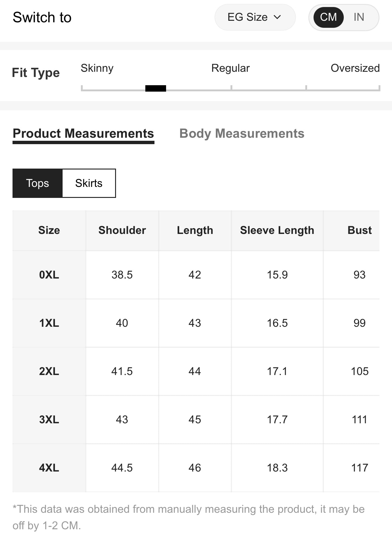Show Tops measurements
This screenshot has height=543, width=392.
point(38,183)
